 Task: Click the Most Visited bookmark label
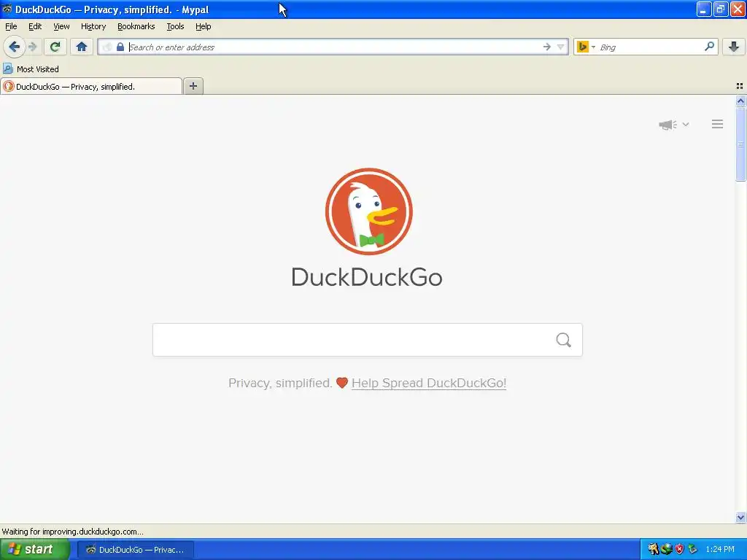pos(38,69)
